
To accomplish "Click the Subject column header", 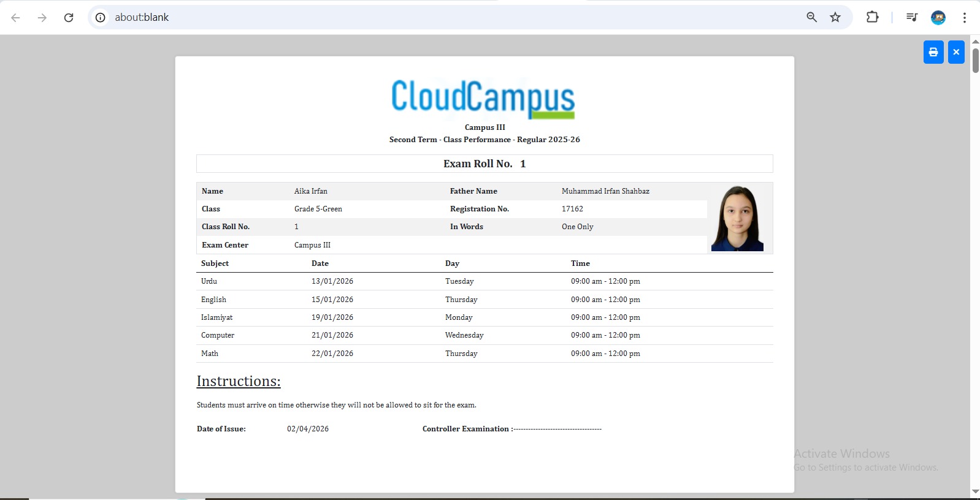I will pos(215,263).
